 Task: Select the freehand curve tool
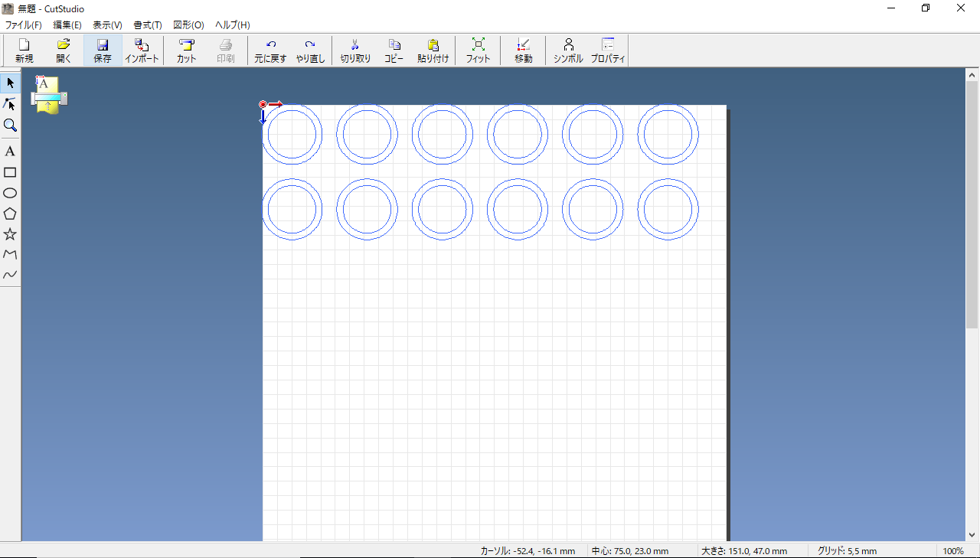10,275
